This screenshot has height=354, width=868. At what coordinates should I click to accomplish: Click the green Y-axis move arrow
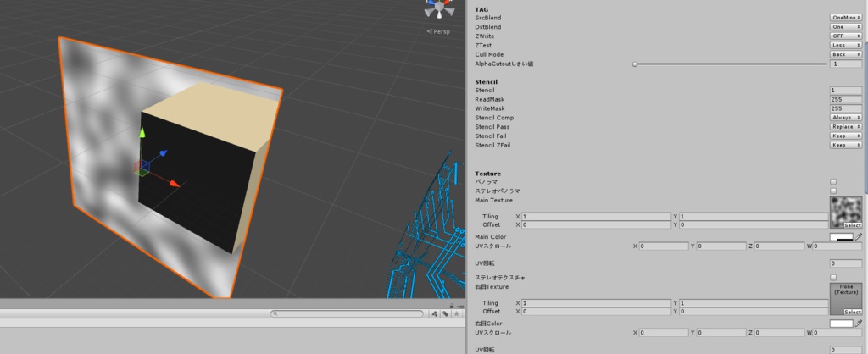[142, 133]
